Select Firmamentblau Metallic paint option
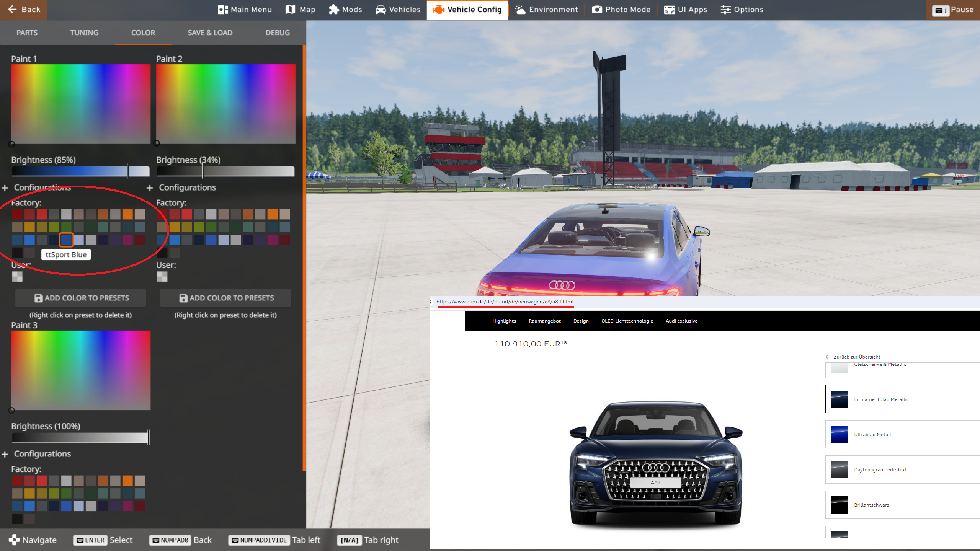This screenshot has height=551, width=980. pyautogui.click(x=902, y=399)
